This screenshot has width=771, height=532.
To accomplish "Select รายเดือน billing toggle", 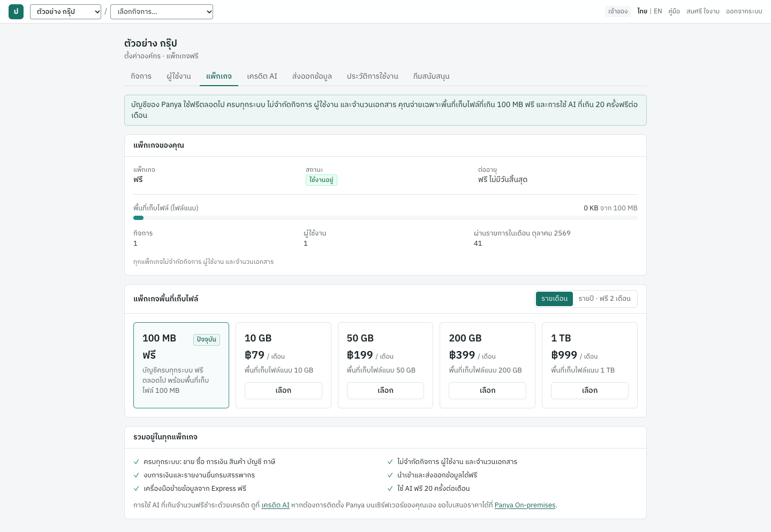I will tap(554, 299).
